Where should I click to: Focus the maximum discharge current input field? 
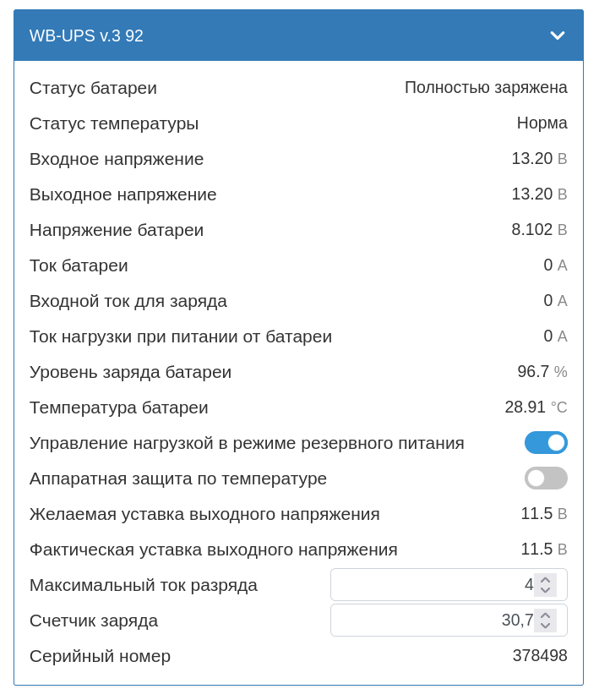click(431, 585)
